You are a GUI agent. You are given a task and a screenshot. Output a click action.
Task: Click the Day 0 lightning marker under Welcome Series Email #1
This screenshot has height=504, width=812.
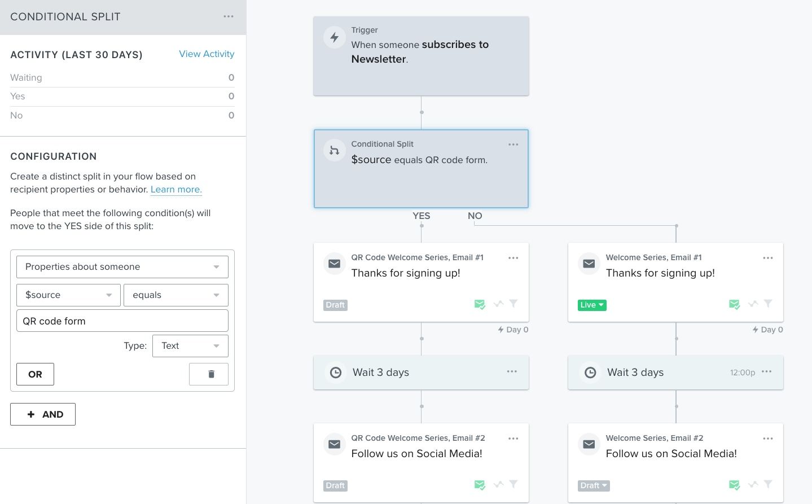pos(756,330)
